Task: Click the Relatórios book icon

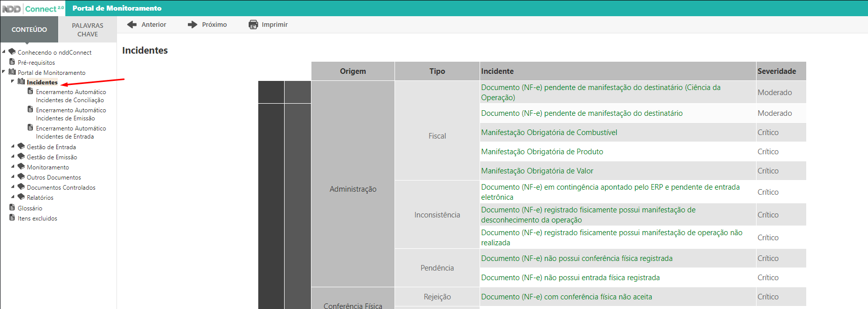Action: 21,197
